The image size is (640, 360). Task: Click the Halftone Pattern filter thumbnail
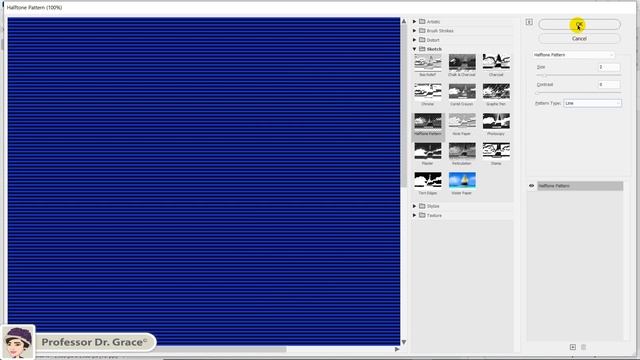pos(427,121)
